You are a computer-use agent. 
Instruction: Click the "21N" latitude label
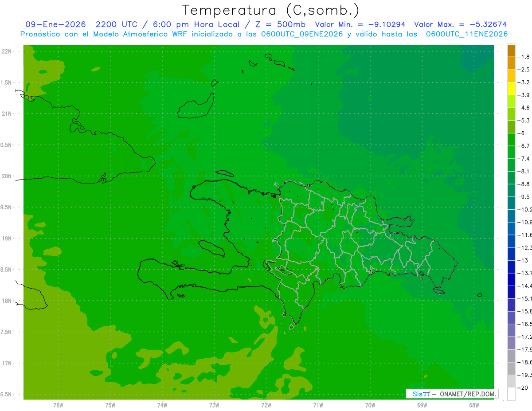[7, 114]
